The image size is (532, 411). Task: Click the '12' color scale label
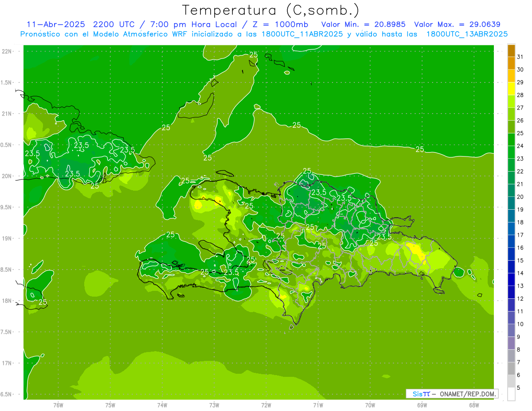[520, 298]
